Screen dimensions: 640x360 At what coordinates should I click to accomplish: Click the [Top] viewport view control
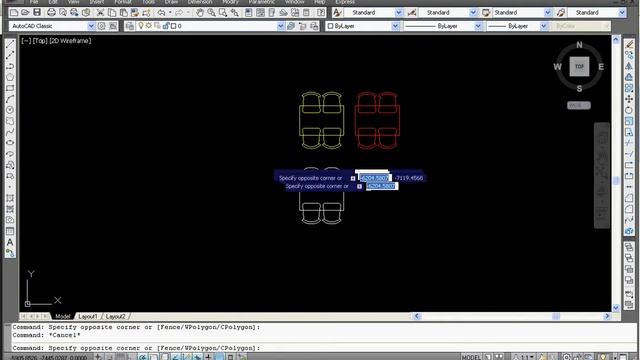tap(40, 41)
